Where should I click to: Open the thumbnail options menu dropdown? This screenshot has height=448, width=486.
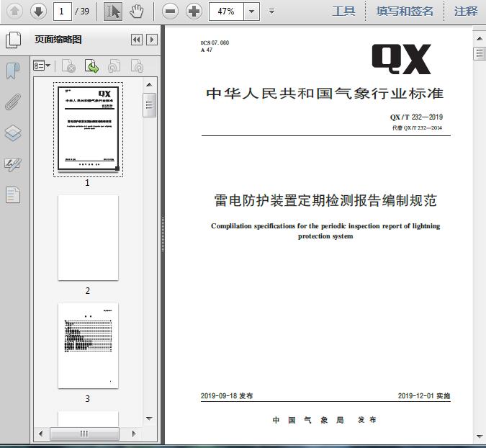pyautogui.click(x=42, y=66)
